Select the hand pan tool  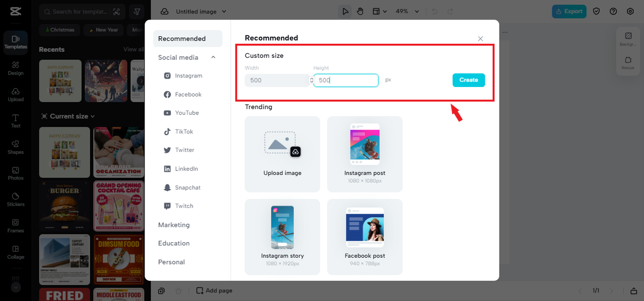360,11
